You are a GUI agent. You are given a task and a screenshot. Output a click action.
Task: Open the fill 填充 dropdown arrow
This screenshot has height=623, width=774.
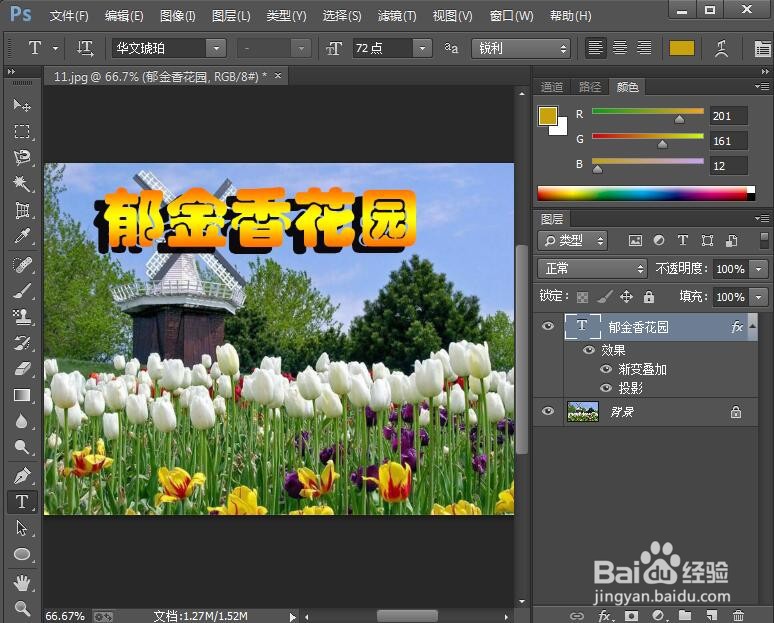(759, 297)
